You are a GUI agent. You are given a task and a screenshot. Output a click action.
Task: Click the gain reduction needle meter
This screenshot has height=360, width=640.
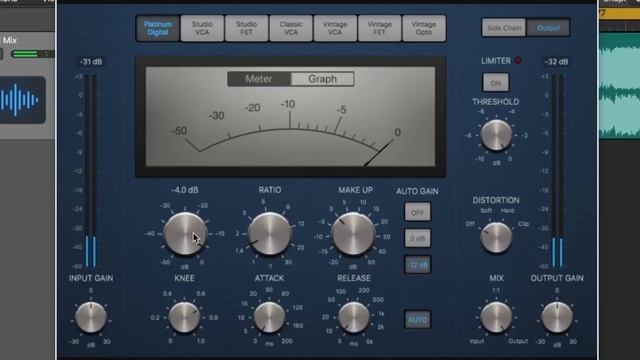pos(290,117)
